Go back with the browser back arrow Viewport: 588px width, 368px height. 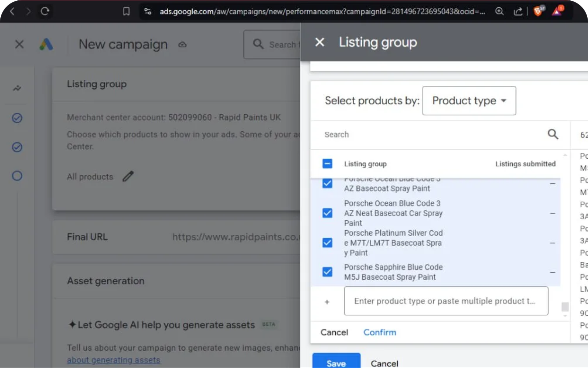tap(12, 11)
